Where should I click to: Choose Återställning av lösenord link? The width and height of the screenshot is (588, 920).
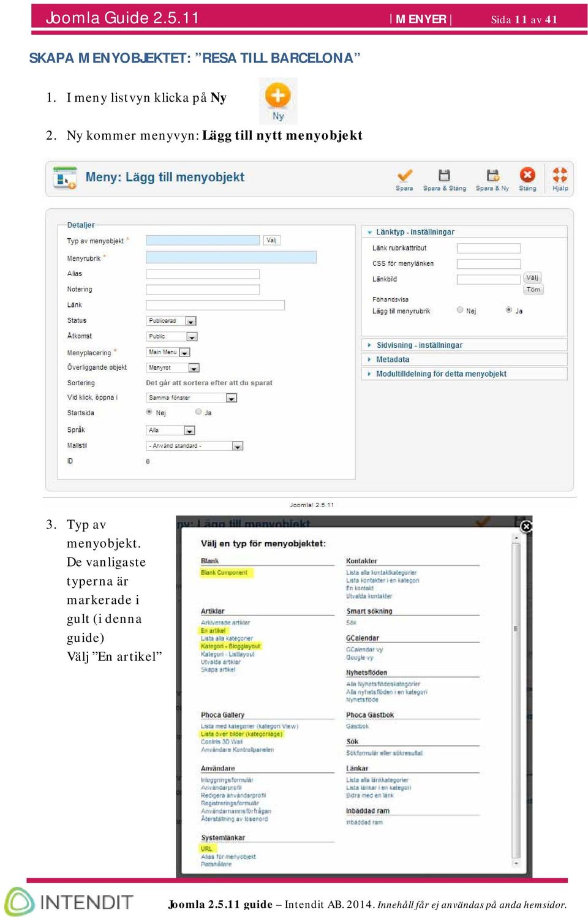coord(235,819)
